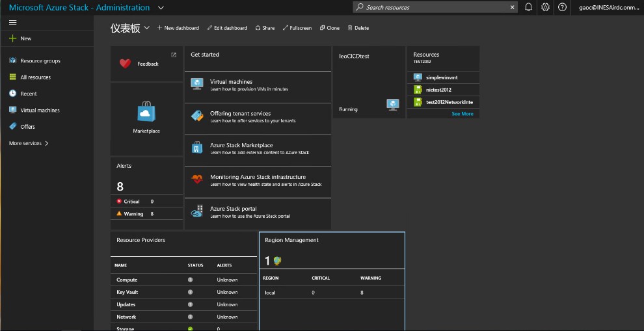Click the Virtual machines monitor icon in the sidebar
This screenshot has width=644, height=331.
point(13,110)
